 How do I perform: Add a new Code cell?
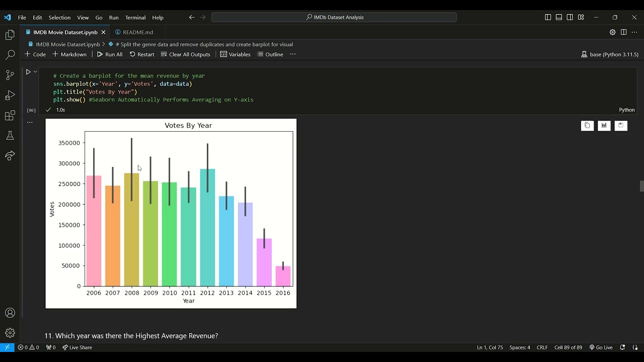point(35,54)
